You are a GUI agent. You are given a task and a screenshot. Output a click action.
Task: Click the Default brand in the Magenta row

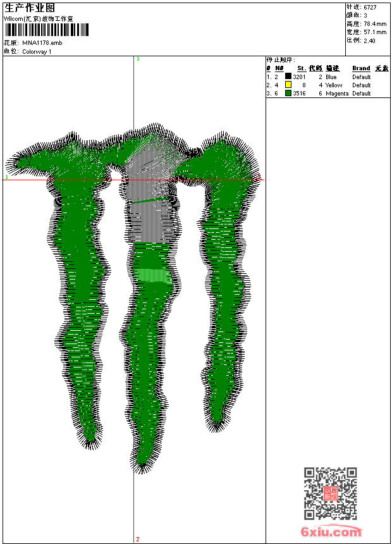362,94
